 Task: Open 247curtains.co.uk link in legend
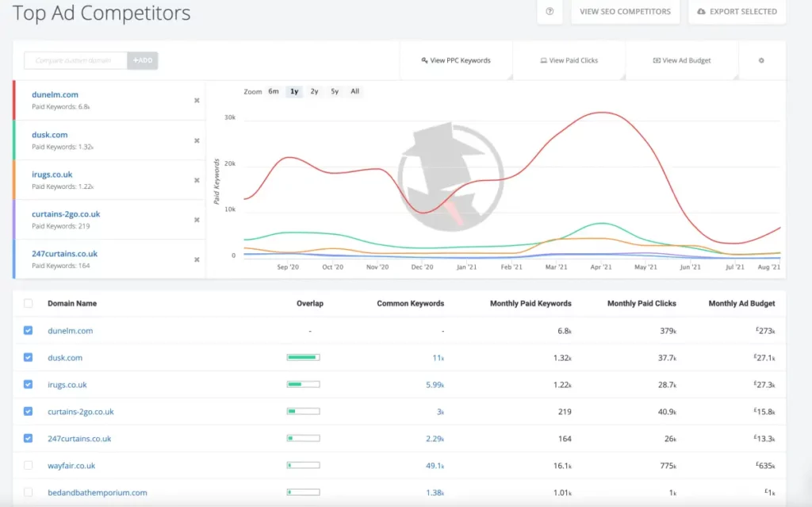(64, 254)
